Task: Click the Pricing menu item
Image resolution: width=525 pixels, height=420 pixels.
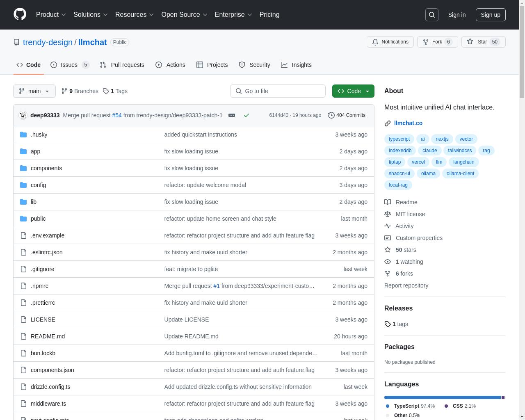Action: [269, 15]
